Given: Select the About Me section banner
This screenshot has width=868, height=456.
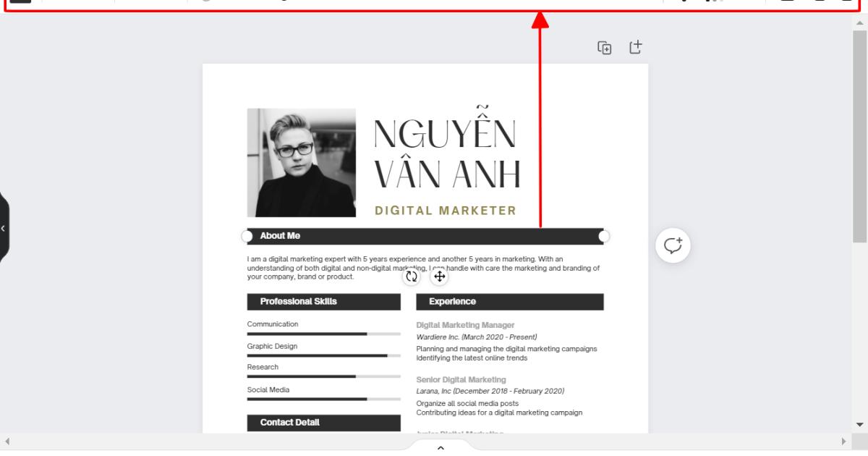Looking at the screenshot, I should tap(425, 235).
